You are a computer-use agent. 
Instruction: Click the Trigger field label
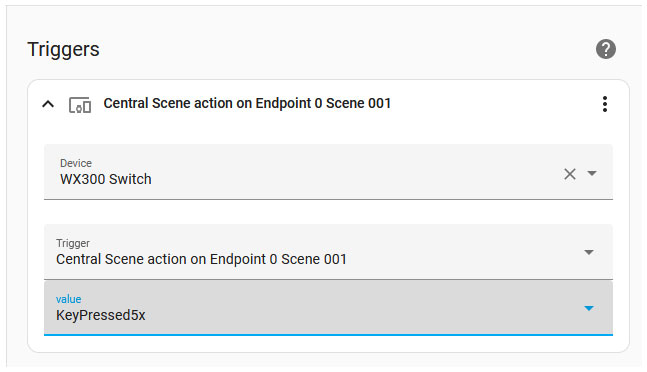[73, 243]
